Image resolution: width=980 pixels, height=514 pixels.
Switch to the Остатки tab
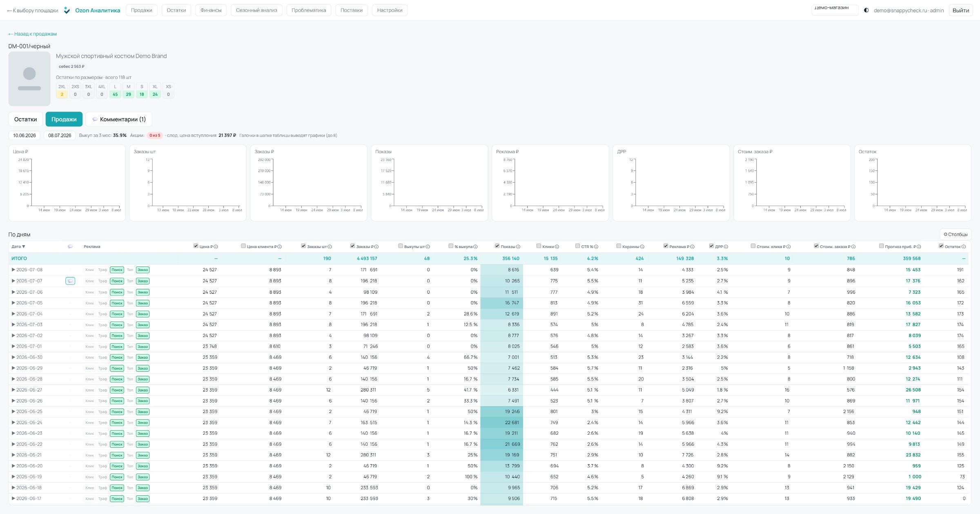click(25, 119)
